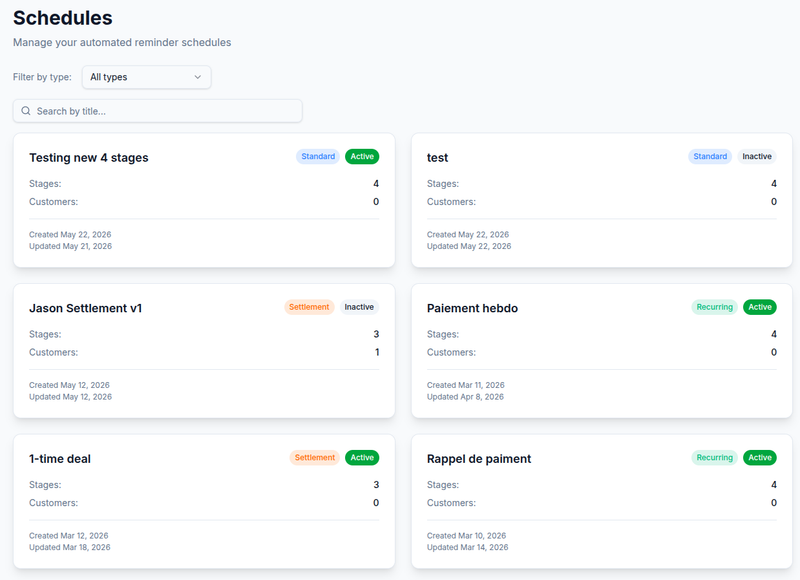800x580 pixels.
Task: Click 'Updated Apr 8, 2026' text
Action: [465, 396]
